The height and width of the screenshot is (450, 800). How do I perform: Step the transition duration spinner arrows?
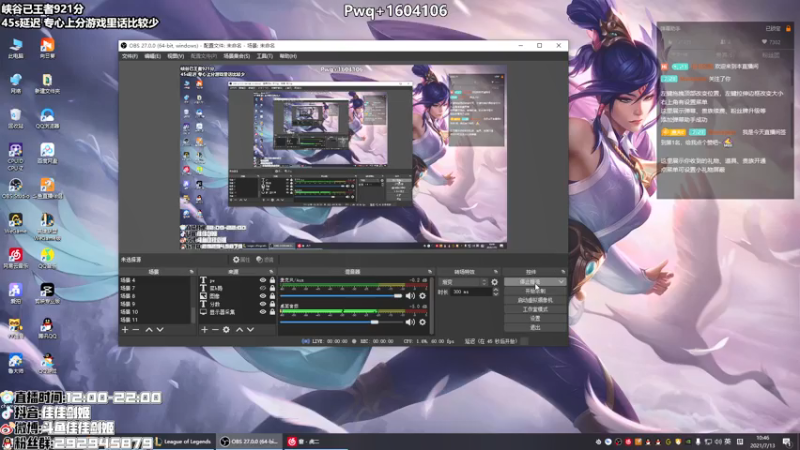click(x=495, y=292)
